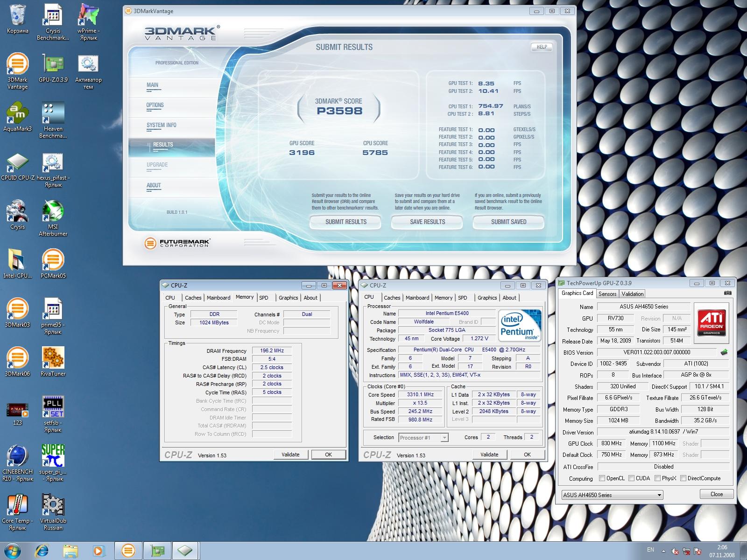Click HELP button in 3DMark Vantage
The height and width of the screenshot is (560, 747).
tap(542, 47)
